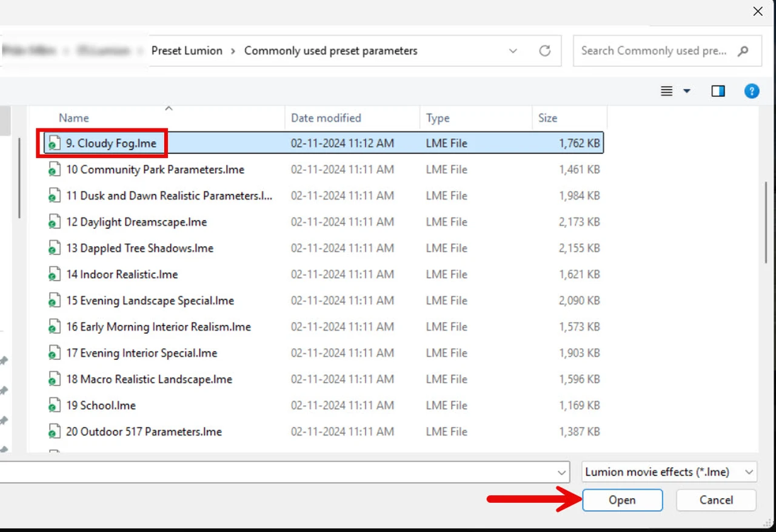Click the 1,169 KB size cell

pyautogui.click(x=579, y=405)
